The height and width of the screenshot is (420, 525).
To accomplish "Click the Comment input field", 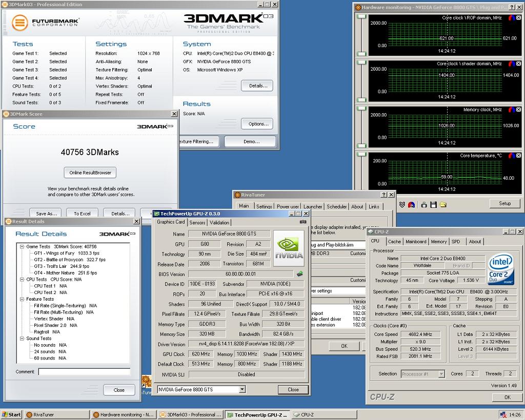I will [x=84, y=371].
